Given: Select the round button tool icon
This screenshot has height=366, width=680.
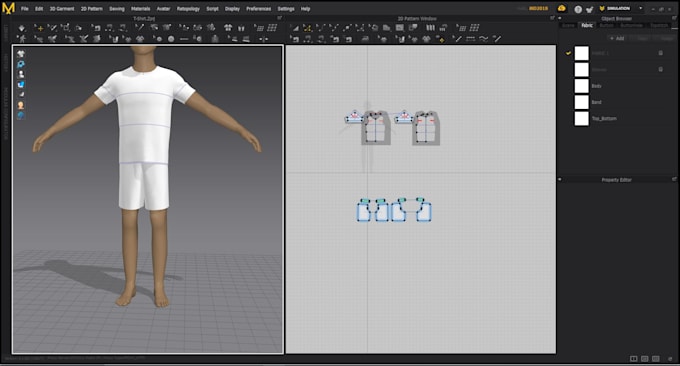Looking at the screenshot, I should (171, 39).
